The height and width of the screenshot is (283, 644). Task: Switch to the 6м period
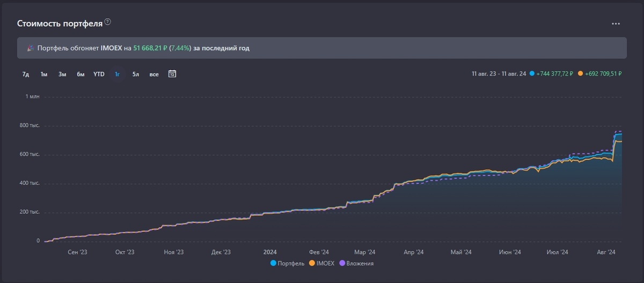tap(80, 74)
